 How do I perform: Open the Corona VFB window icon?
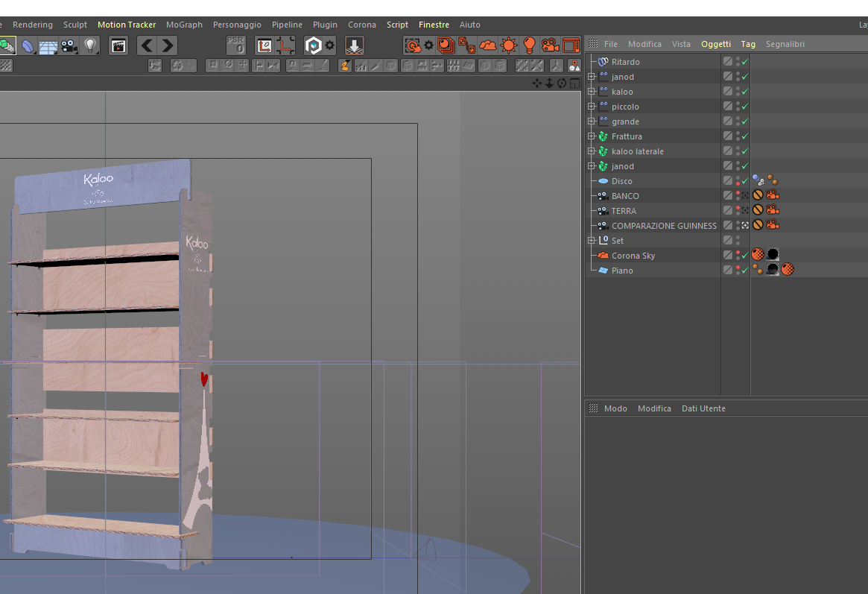[571, 45]
